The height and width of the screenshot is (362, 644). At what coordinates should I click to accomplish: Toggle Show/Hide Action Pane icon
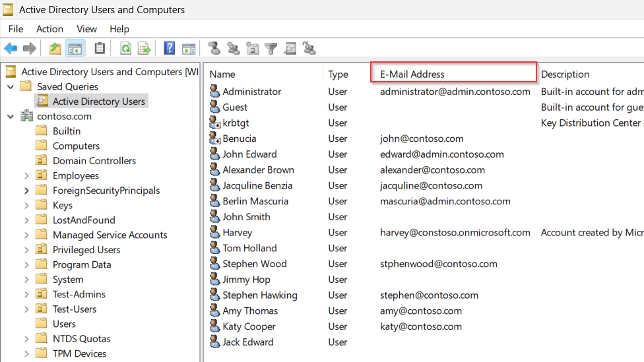[x=189, y=48]
